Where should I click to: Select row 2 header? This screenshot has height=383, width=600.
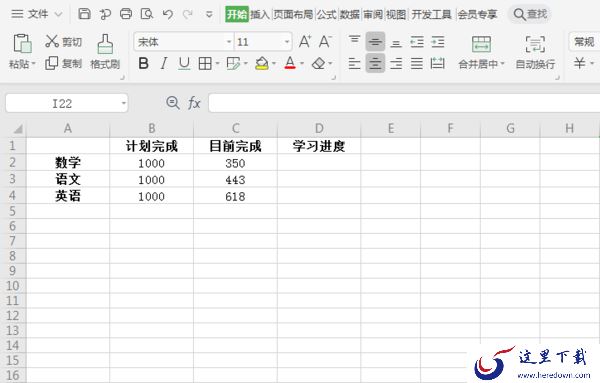coord(13,163)
